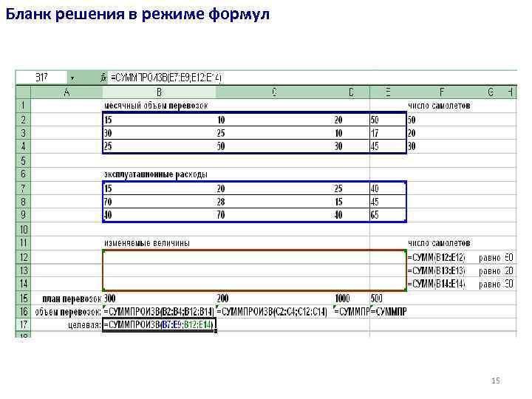Select row header 10

[x=24, y=230]
